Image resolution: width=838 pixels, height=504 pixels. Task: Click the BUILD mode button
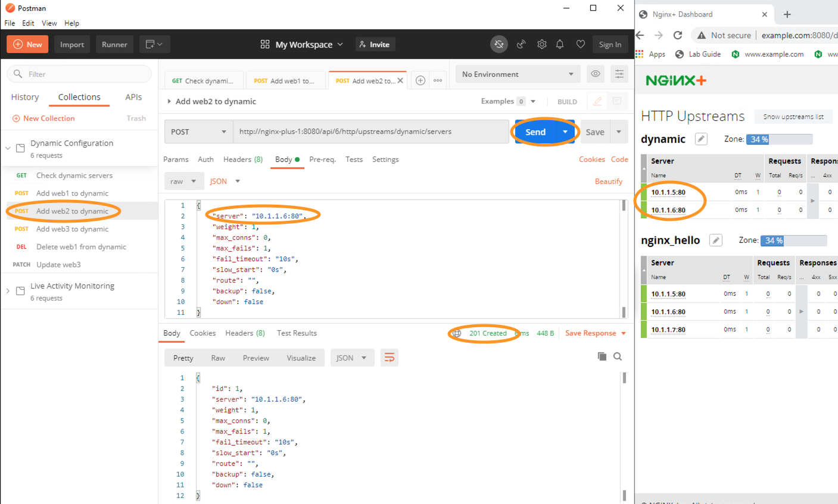567,102
